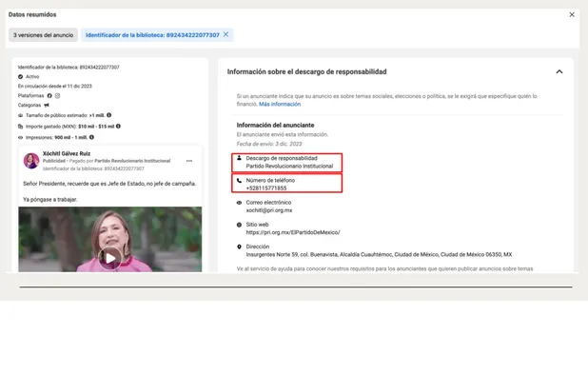Click the eye icon beside Correo electrónico
Image resolution: width=588 pixels, height=375 pixels.
coord(239,203)
